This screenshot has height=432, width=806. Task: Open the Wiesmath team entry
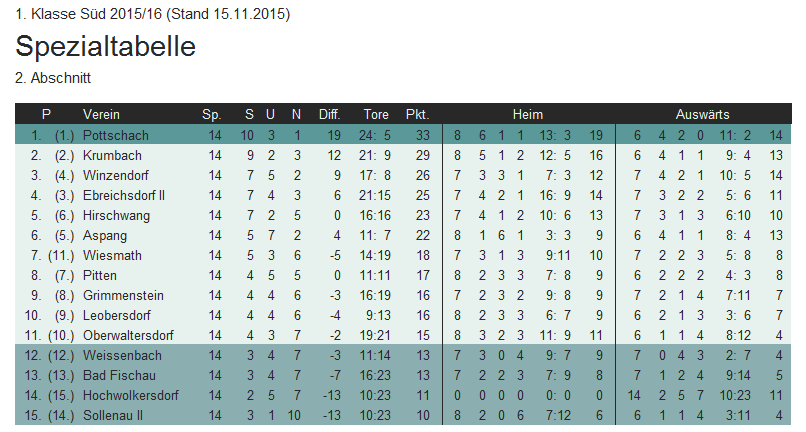[112, 255]
